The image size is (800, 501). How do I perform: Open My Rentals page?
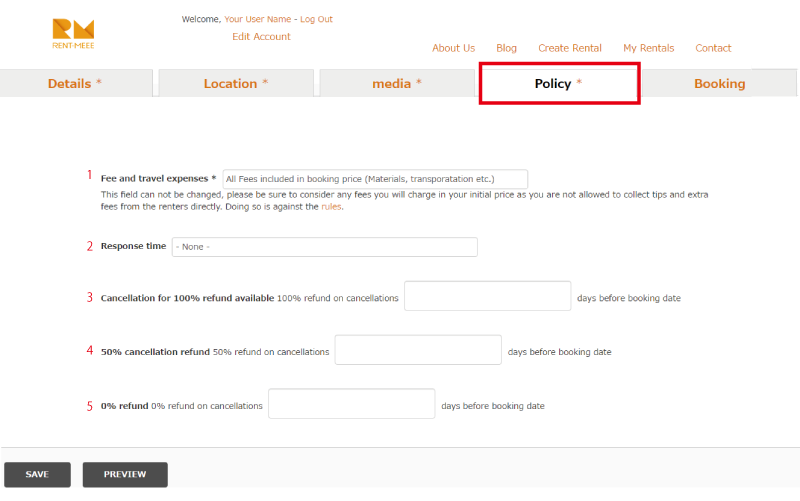(x=648, y=48)
